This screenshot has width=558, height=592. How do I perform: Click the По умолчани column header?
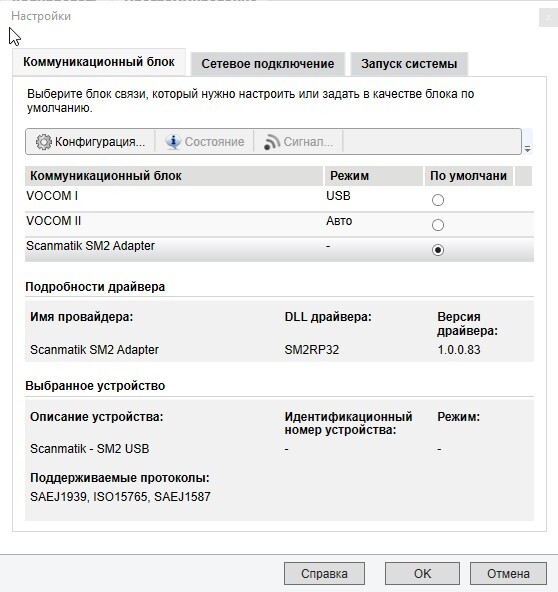click(x=469, y=176)
